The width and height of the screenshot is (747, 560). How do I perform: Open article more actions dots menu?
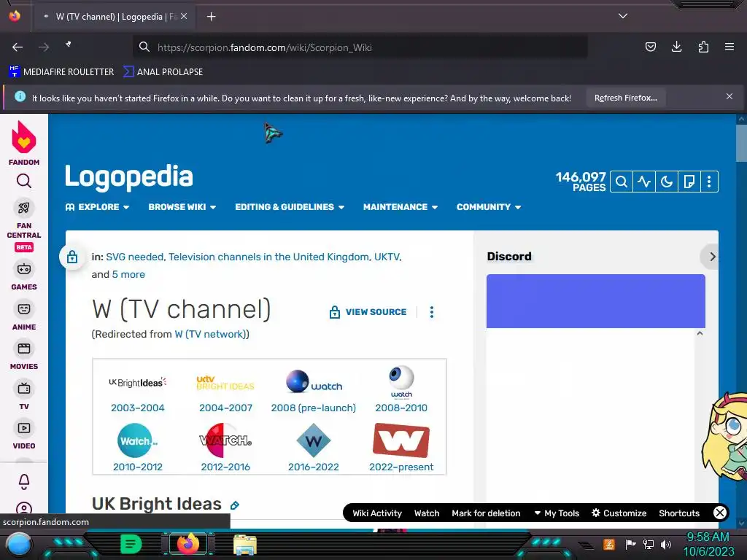click(x=432, y=312)
